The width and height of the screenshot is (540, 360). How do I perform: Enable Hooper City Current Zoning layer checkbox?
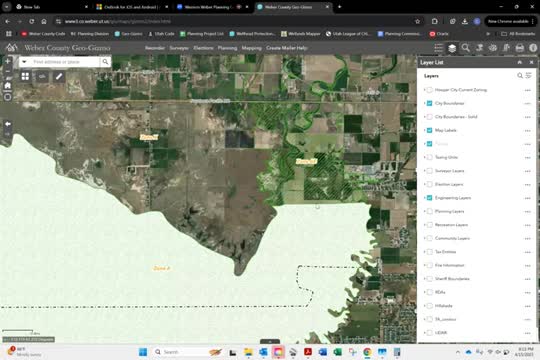click(x=429, y=90)
